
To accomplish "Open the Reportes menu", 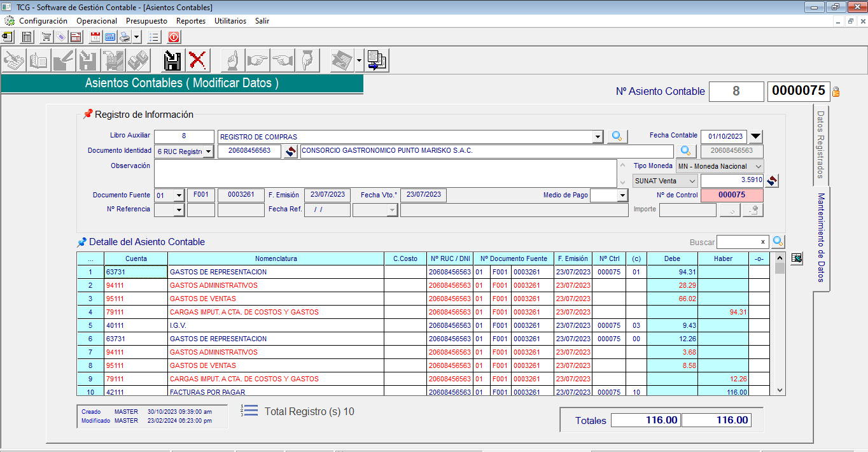I will [191, 21].
